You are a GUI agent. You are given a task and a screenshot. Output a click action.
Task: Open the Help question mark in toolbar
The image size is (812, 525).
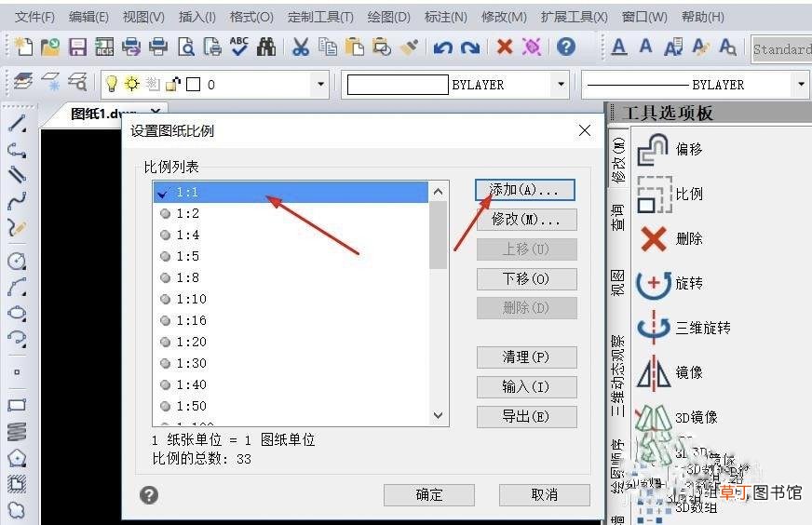coord(566,47)
